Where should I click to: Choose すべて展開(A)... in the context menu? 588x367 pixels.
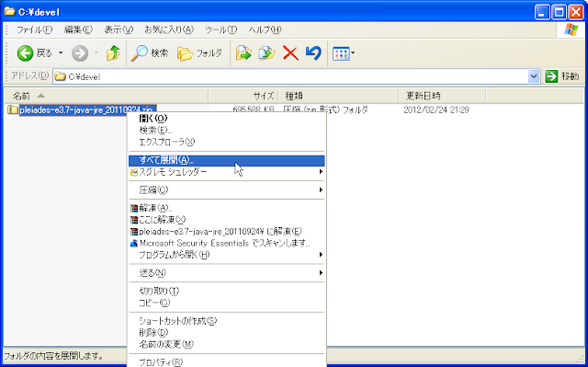[x=227, y=160]
